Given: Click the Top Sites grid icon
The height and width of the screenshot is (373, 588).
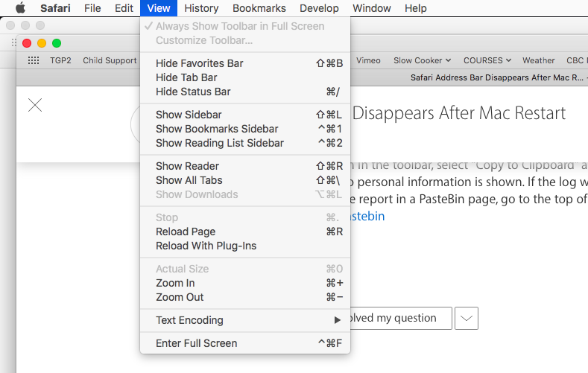Looking at the screenshot, I should point(34,60).
